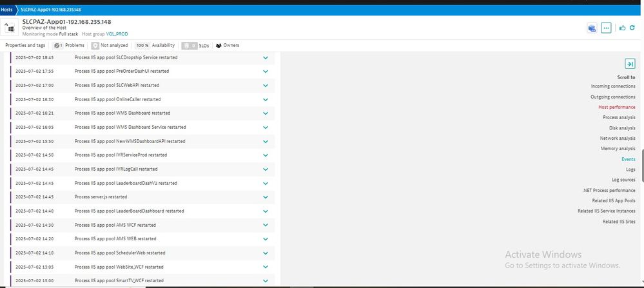Image resolution: width=644 pixels, height=288 pixels.
Task: Expand the AMS WEB restarted event
Action: [265, 238]
